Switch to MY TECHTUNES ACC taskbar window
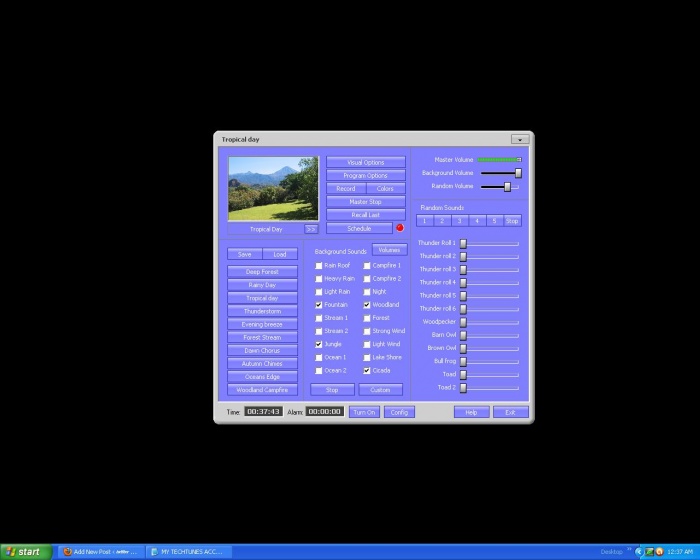 pyautogui.click(x=189, y=552)
